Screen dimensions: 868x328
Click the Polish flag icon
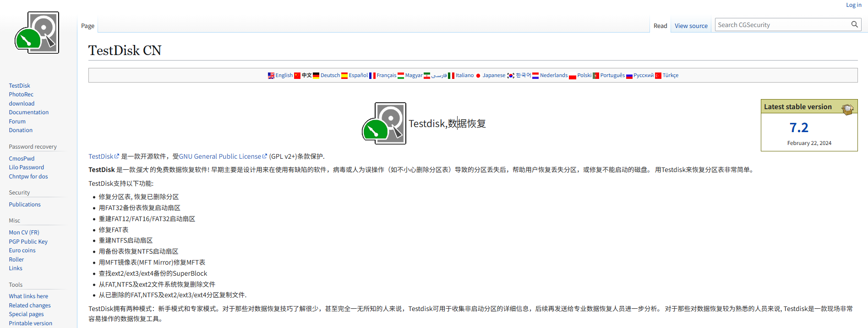573,76
